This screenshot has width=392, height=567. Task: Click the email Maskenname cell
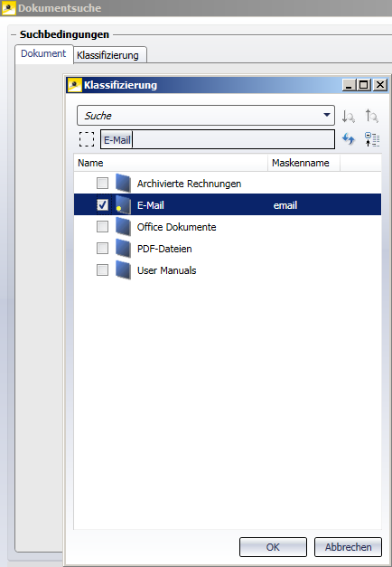pos(285,205)
